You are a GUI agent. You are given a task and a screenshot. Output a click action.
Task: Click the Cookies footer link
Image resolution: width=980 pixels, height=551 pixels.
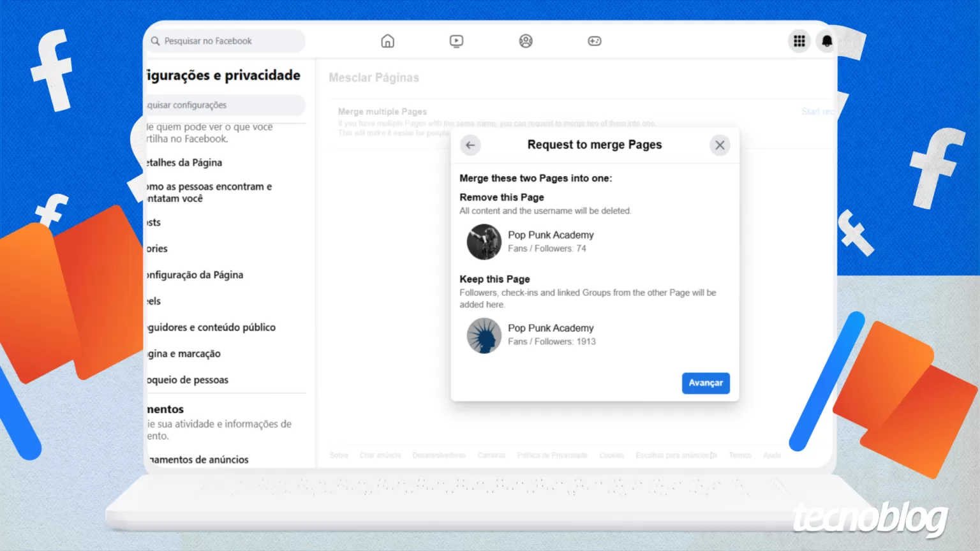[x=611, y=455]
